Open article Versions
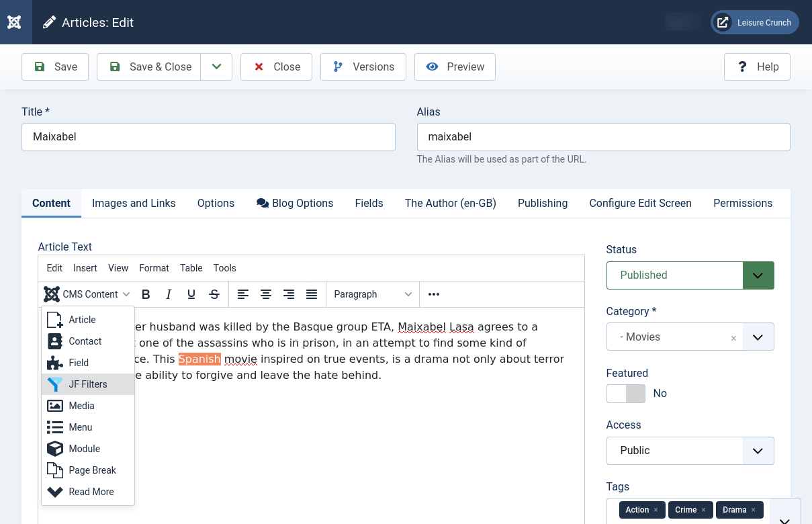 (363, 67)
